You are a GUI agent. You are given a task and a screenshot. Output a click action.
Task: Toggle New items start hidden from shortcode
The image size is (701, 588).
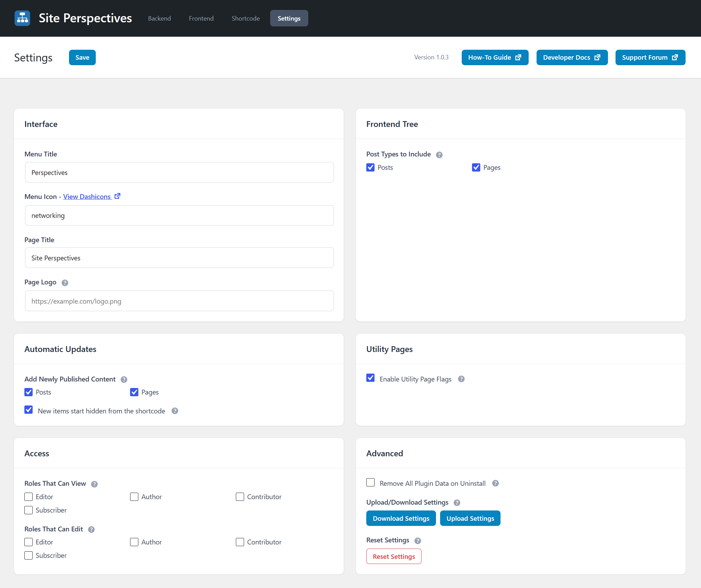[28, 410]
